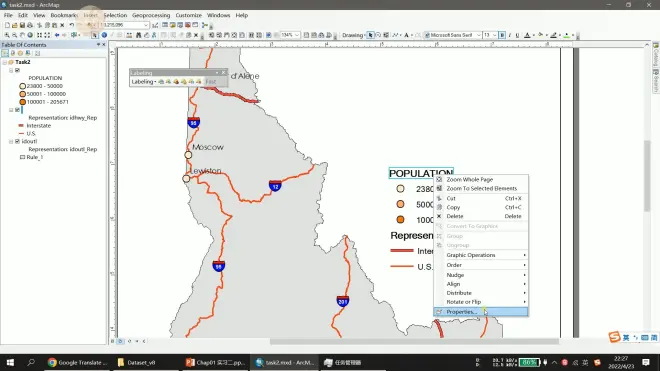
Task: Open the Labeling dropdown button
Action: (144, 82)
